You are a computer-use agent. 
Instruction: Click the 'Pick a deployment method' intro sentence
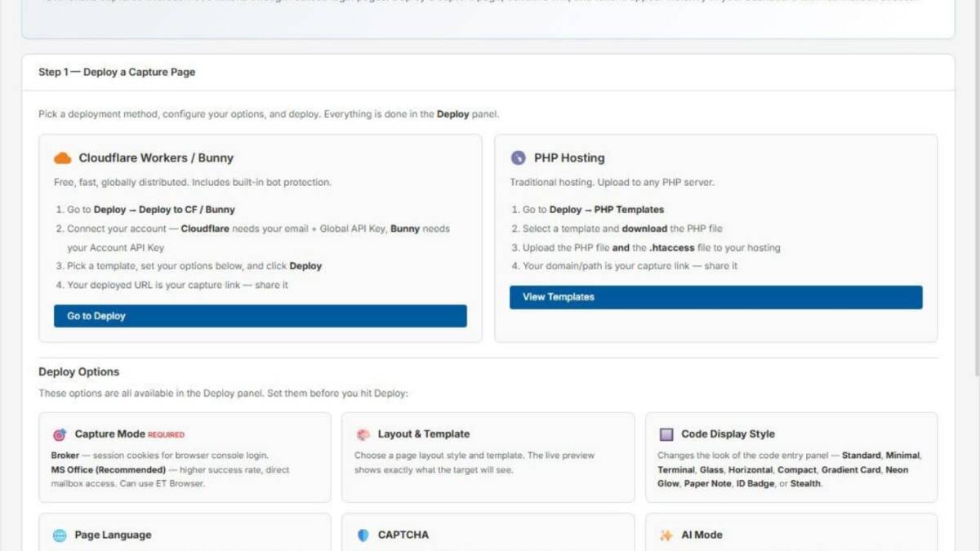click(x=269, y=114)
